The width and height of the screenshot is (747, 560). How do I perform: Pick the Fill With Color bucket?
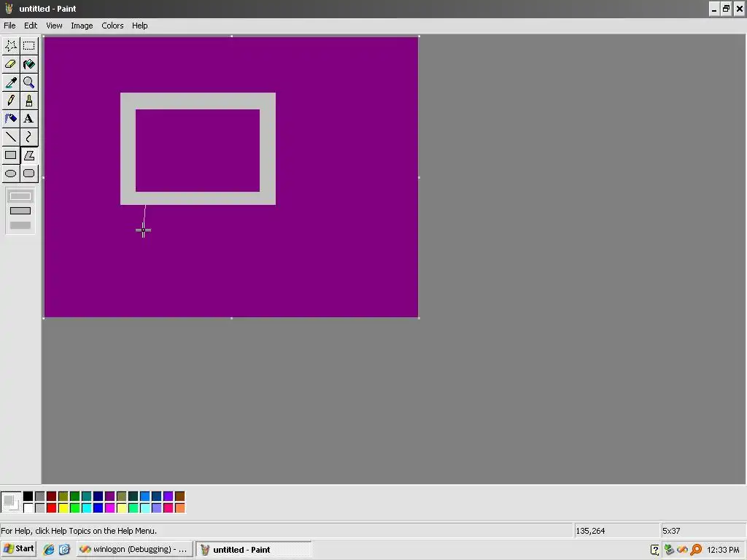click(x=29, y=64)
